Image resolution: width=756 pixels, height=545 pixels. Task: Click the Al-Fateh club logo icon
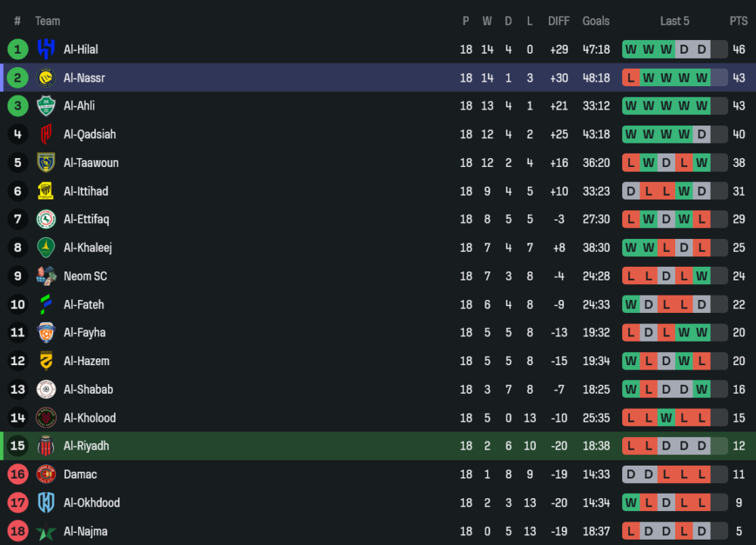46,305
